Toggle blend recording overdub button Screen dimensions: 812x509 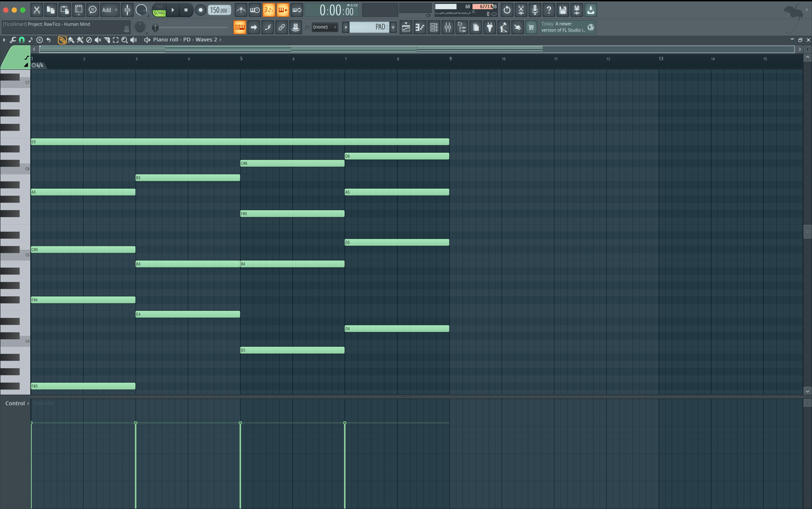pos(283,10)
